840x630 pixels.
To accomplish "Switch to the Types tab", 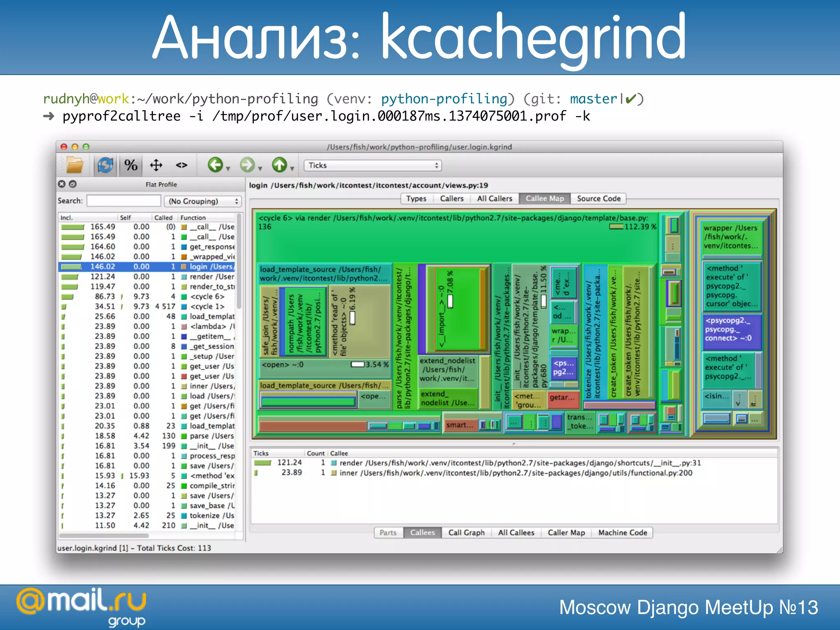I will coord(416,199).
